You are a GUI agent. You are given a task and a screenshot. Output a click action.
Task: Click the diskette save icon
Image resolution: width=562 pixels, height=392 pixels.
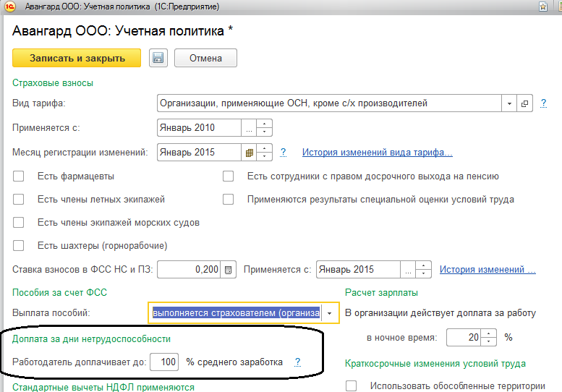[x=158, y=59]
